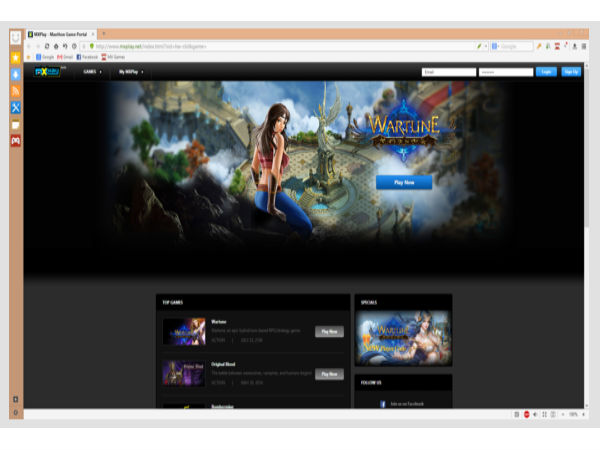The image size is (600, 450).
Task: Click the orange pencil toolbar icon
Action: [539, 46]
